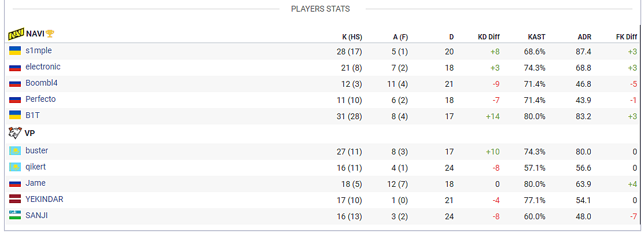Click the Ukrainian flag next to s1mple

click(x=15, y=51)
